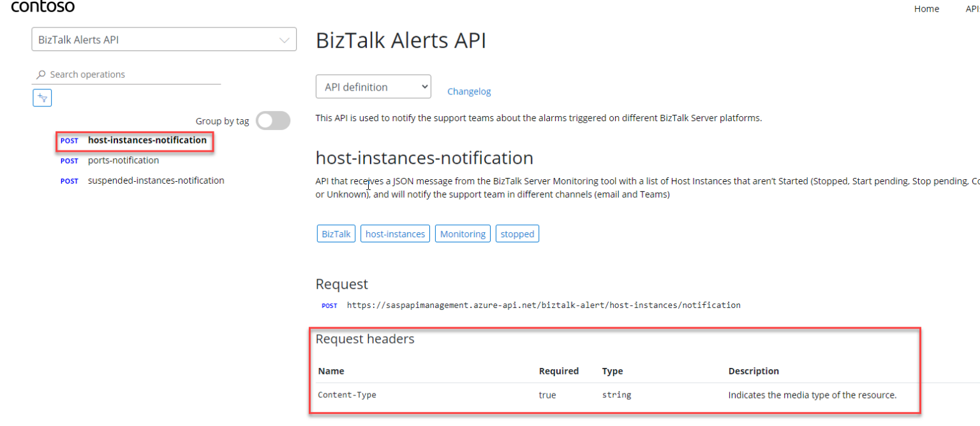The image size is (980, 426).
Task: Click the contoso logo
Action: click(x=43, y=7)
